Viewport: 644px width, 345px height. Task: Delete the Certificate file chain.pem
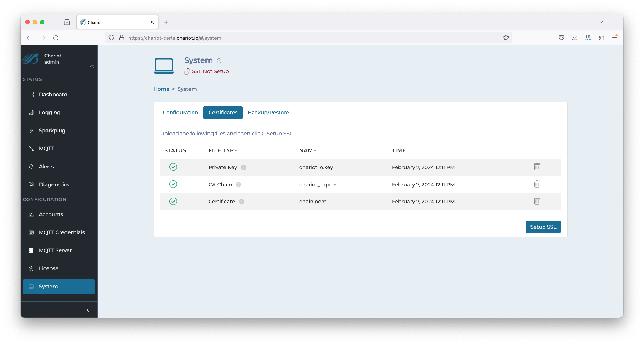point(537,202)
